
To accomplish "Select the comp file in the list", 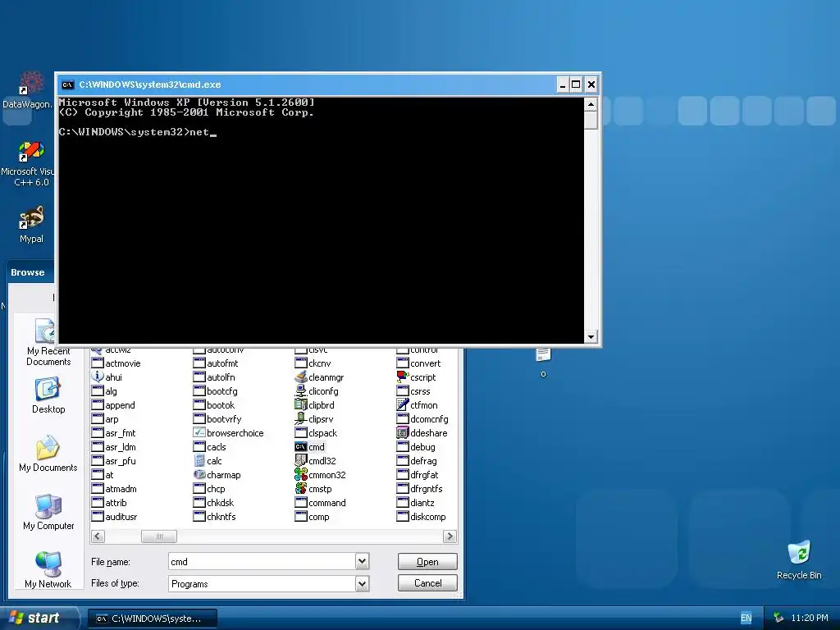I will pos(313,517).
